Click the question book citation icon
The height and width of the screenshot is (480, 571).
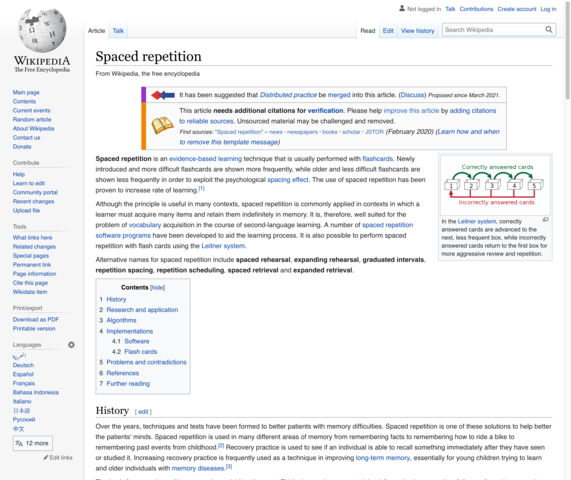(162, 126)
